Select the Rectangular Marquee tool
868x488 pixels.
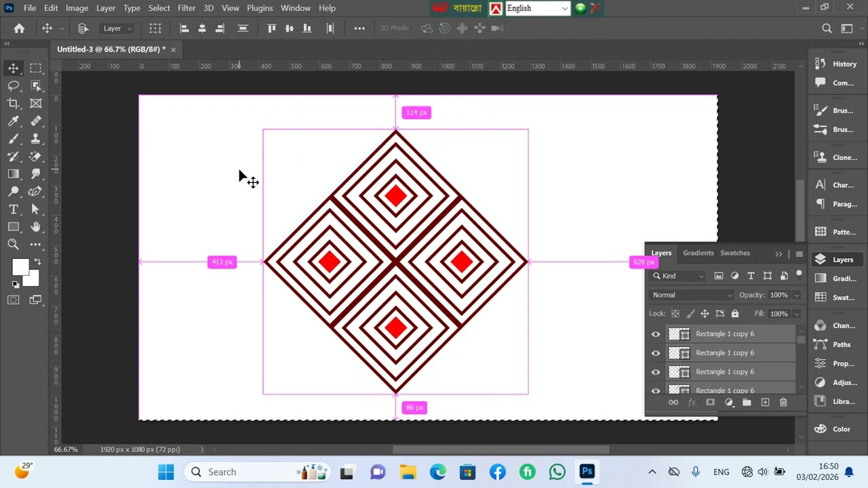pos(36,68)
